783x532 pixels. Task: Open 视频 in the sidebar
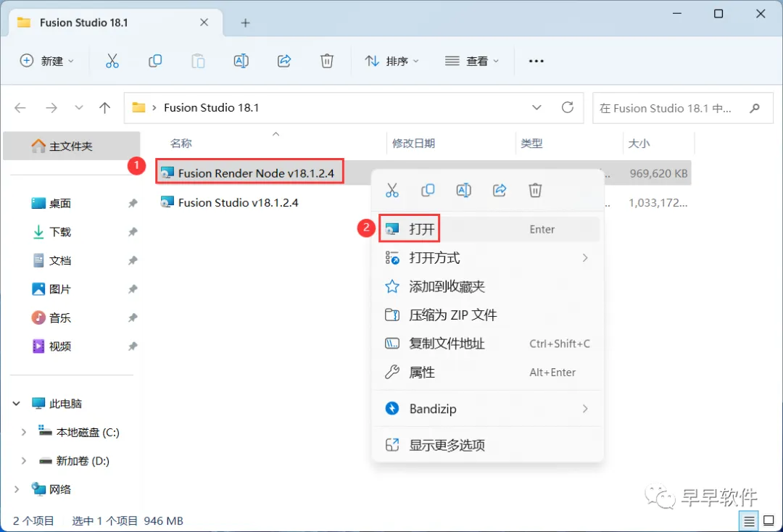pyautogui.click(x=60, y=346)
